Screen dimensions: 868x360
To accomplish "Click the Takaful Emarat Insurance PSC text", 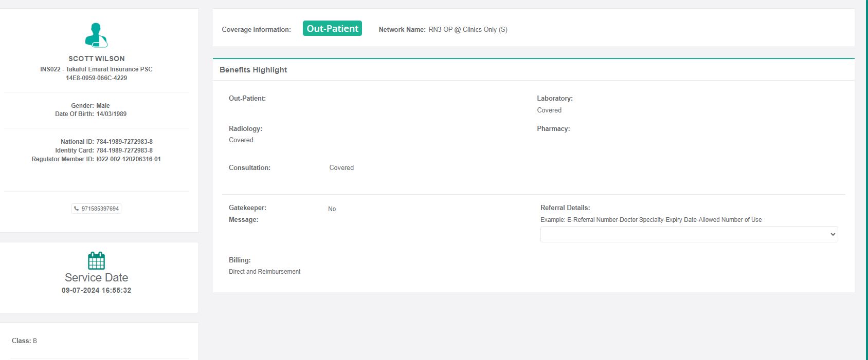I will click(109, 69).
